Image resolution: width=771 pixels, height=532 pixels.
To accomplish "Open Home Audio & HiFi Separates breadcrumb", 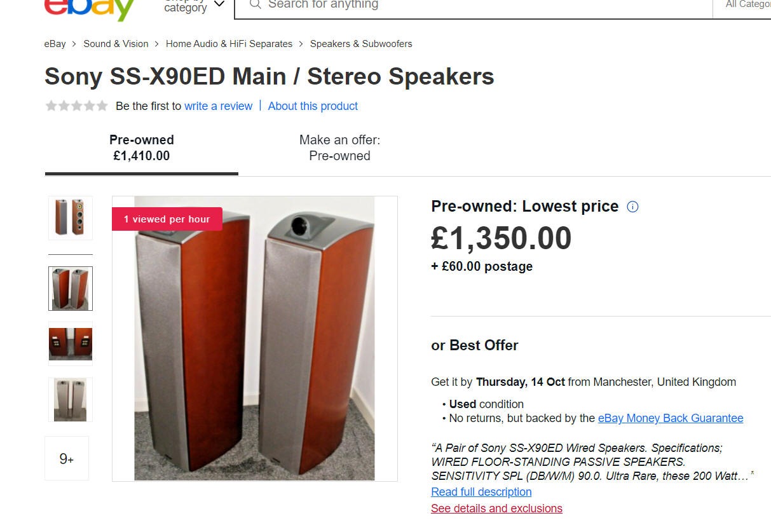I will pos(229,44).
